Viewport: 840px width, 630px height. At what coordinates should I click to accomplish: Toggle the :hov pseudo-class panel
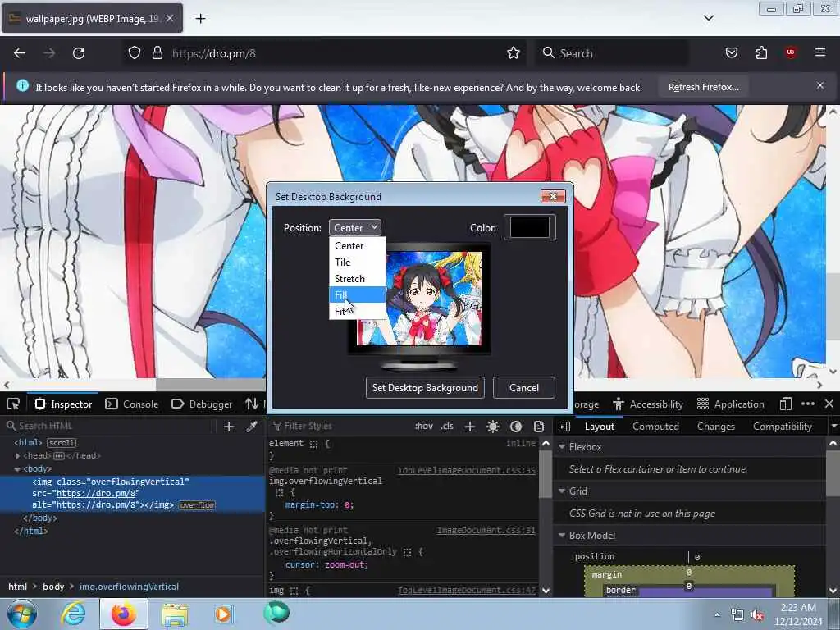[424, 427]
